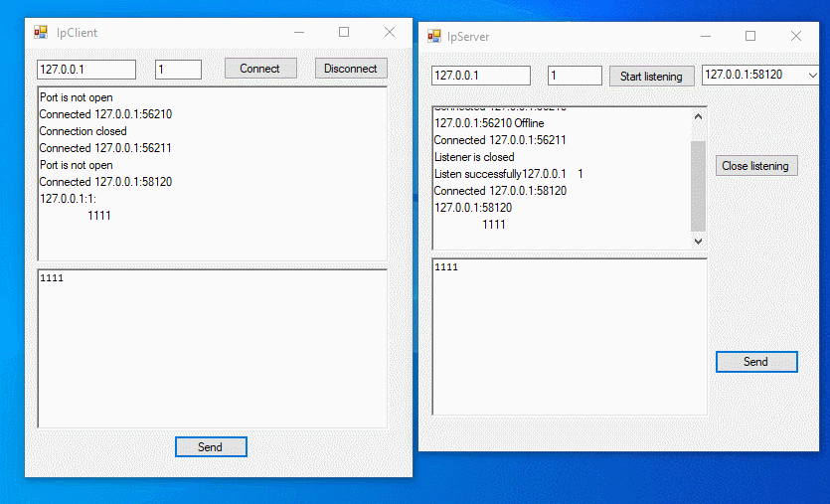Screen dimensions: 830x504
Task: Maximize the IpClient window
Action: click(x=344, y=32)
